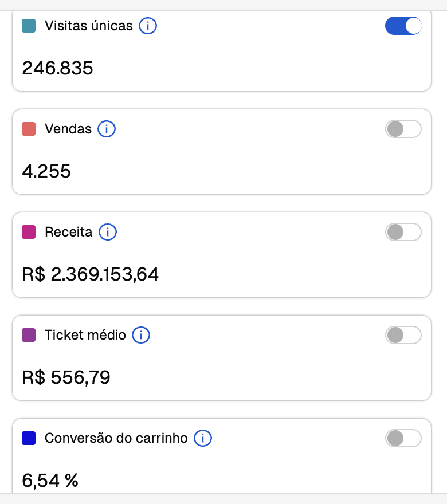Image resolution: width=447 pixels, height=504 pixels.
Task: Select the magenta Receita color swatch
Action: point(29,232)
